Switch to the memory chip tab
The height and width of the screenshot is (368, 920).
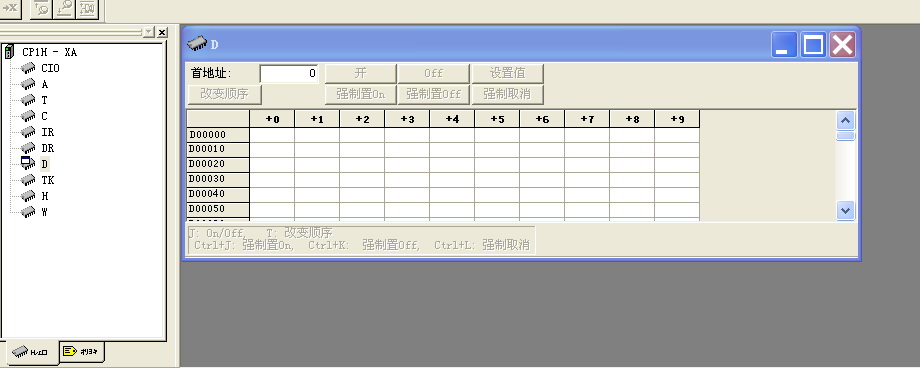[x=30, y=352]
